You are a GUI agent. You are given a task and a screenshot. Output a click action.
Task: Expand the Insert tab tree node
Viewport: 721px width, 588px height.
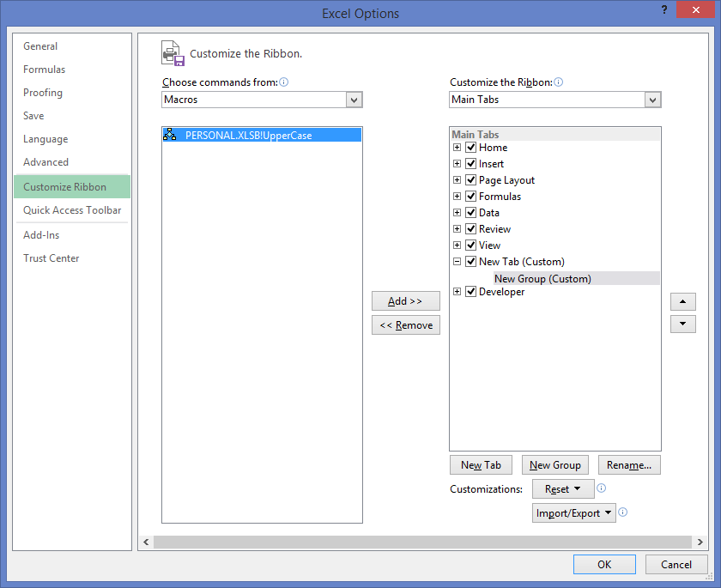[x=457, y=164]
